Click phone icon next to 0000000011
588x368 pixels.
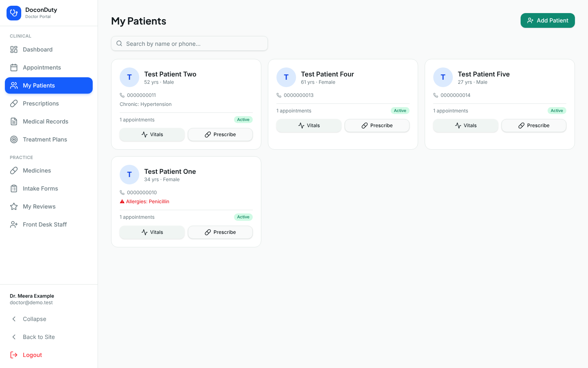[122, 95]
